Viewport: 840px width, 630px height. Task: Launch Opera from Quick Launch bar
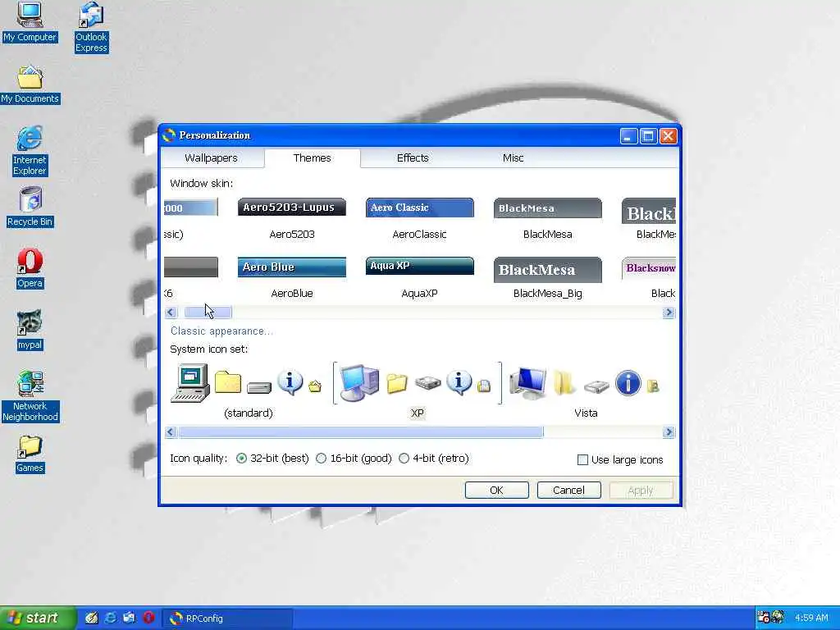tap(148, 618)
